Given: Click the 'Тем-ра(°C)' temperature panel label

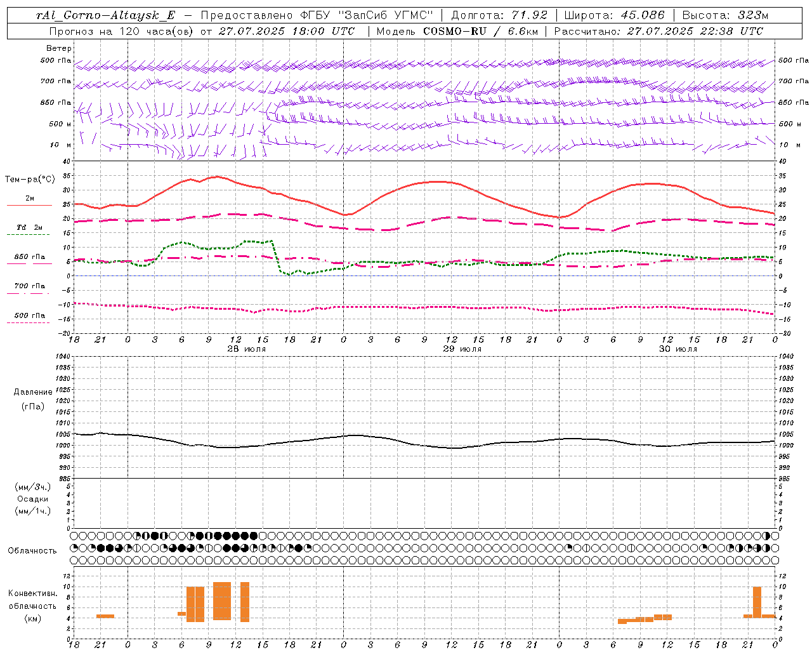Looking at the screenshot, I should (x=30, y=180).
